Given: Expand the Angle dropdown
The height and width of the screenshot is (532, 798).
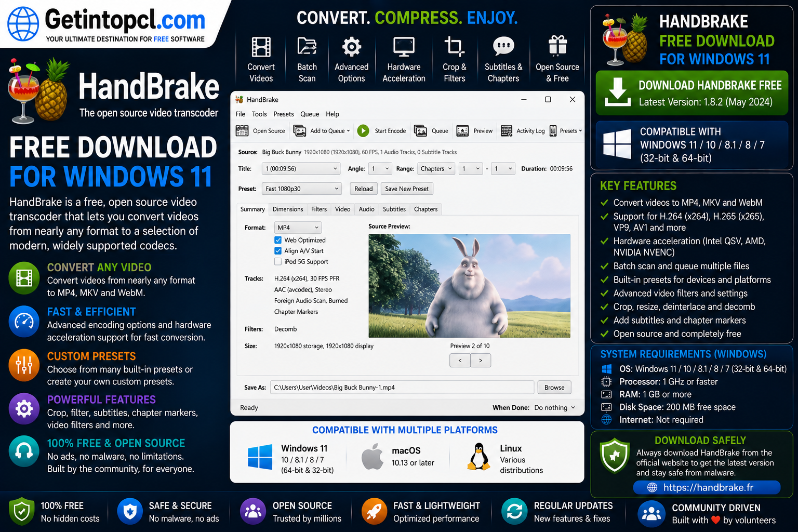Looking at the screenshot, I should 380,169.
